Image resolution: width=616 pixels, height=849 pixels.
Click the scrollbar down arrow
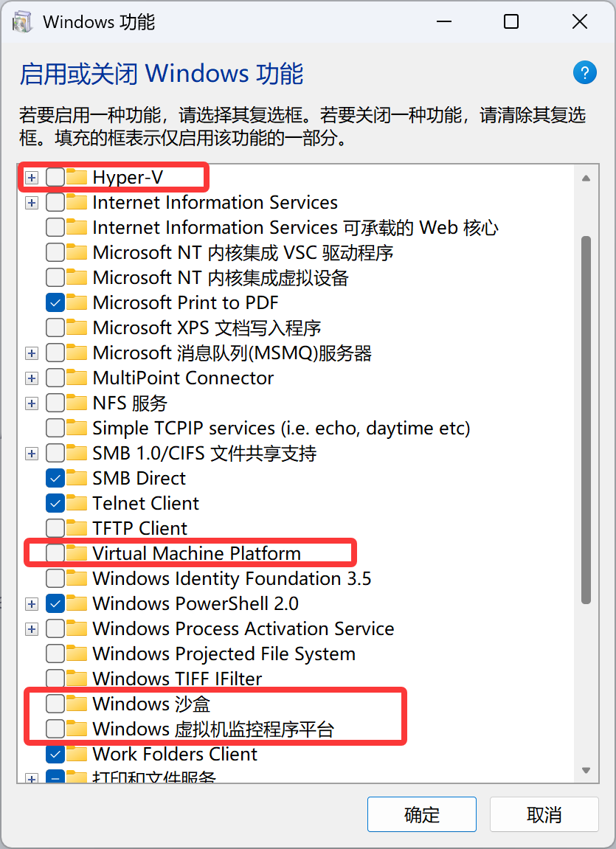click(586, 770)
